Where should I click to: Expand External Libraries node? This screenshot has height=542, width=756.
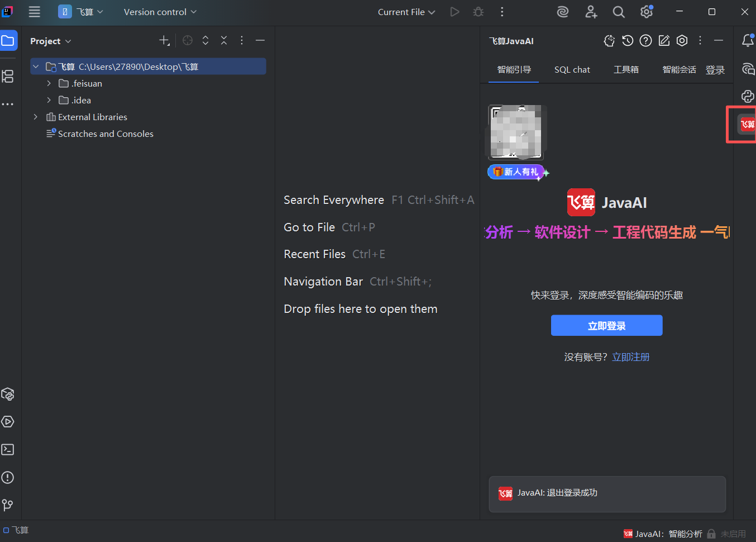point(36,117)
